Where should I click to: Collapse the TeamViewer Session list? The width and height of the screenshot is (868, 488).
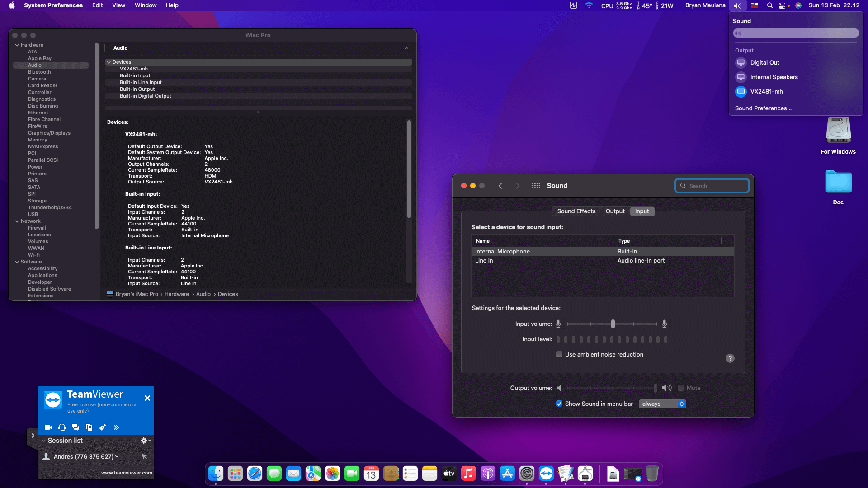[43, 441]
